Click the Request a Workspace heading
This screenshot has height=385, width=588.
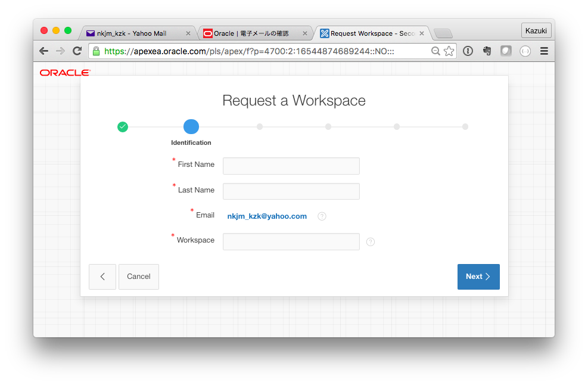294,101
